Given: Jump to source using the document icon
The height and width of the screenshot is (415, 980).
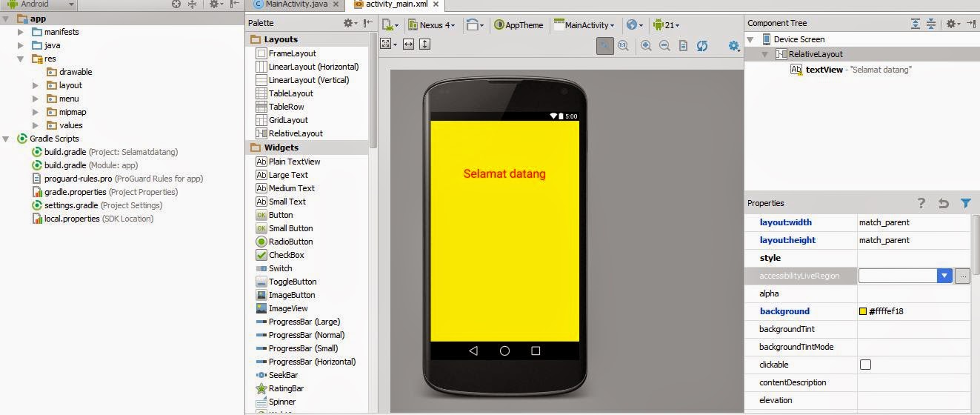Looking at the screenshot, I should [683, 46].
